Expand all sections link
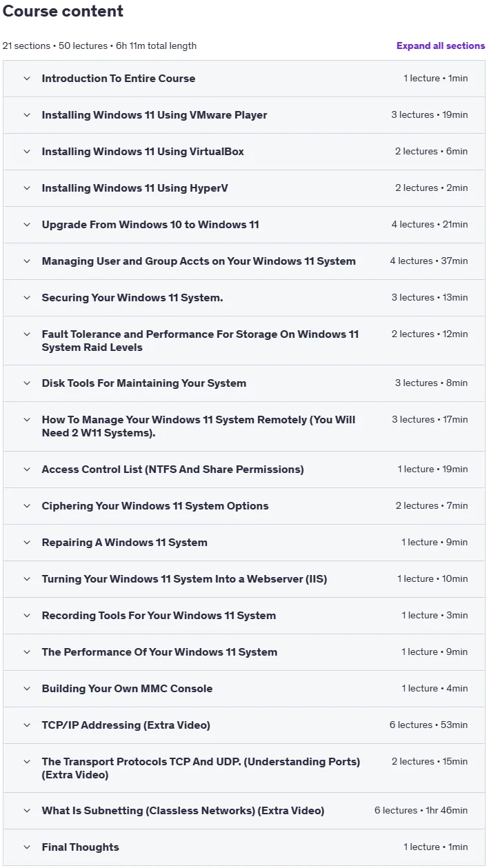The height and width of the screenshot is (868, 489). coord(441,46)
